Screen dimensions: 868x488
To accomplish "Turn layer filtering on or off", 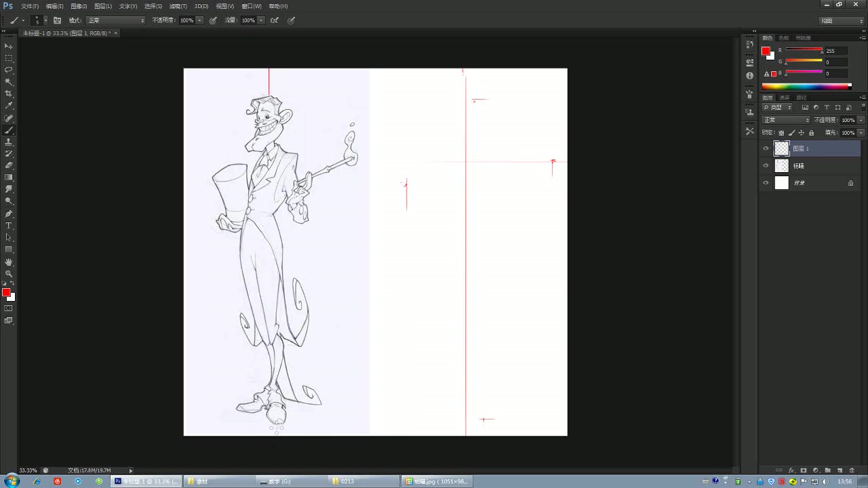I will 863,107.
